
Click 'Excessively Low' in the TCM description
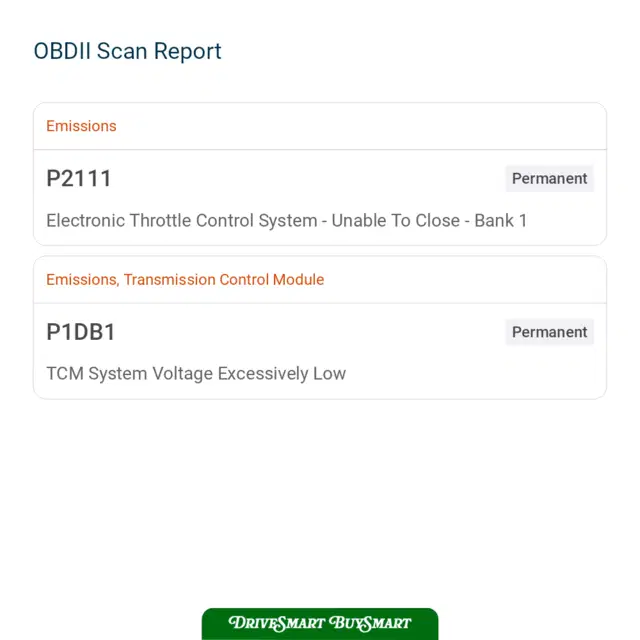coord(282,373)
